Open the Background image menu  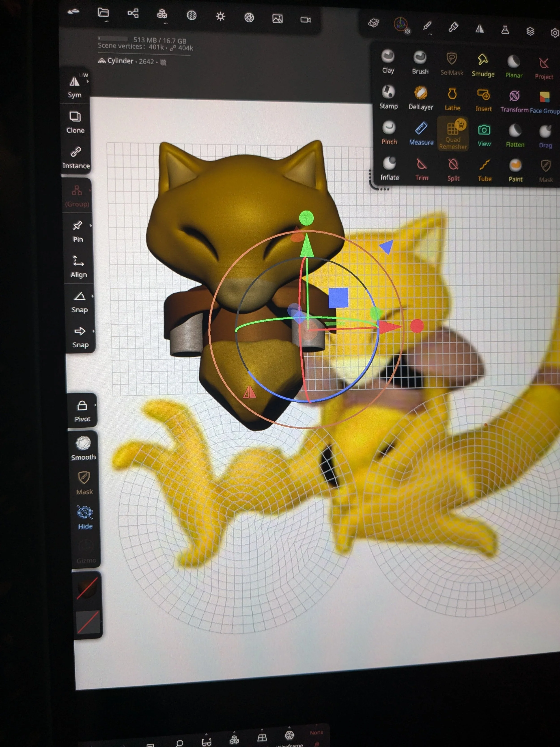tap(278, 19)
